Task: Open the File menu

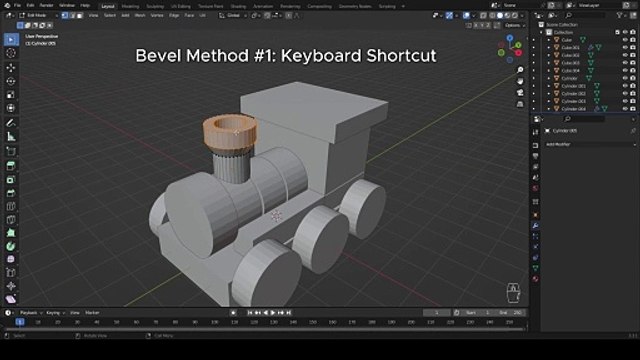Action: [x=18, y=6]
